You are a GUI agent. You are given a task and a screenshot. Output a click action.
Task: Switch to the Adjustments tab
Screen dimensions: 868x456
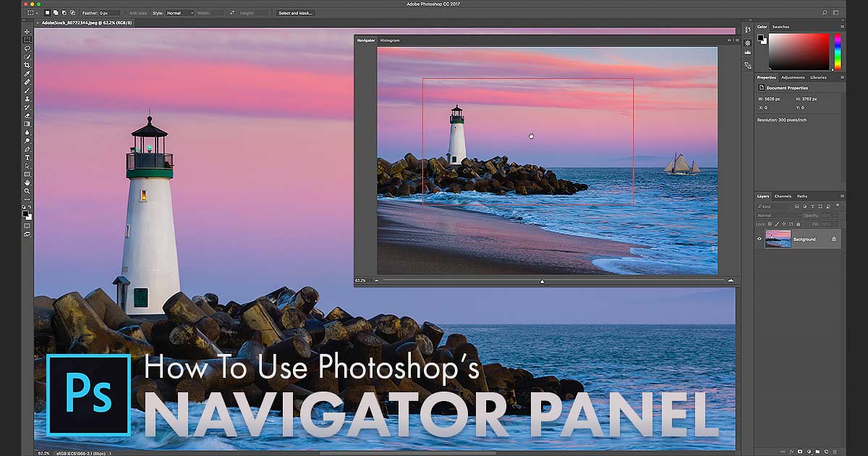pyautogui.click(x=793, y=77)
